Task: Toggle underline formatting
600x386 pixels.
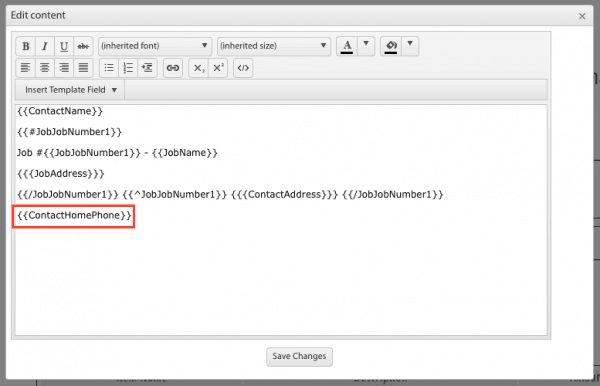Action: click(64, 46)
